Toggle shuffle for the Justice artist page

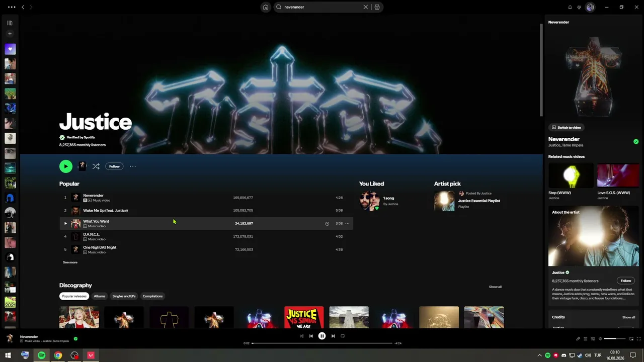pyautogui.click(x=96, y=166)
